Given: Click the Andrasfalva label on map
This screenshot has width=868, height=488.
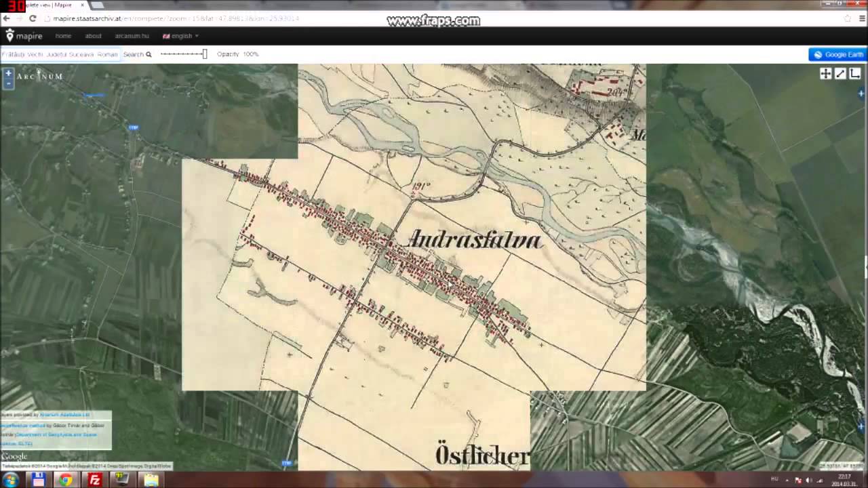Looking at the screenshot, I should tap(475, 240).
